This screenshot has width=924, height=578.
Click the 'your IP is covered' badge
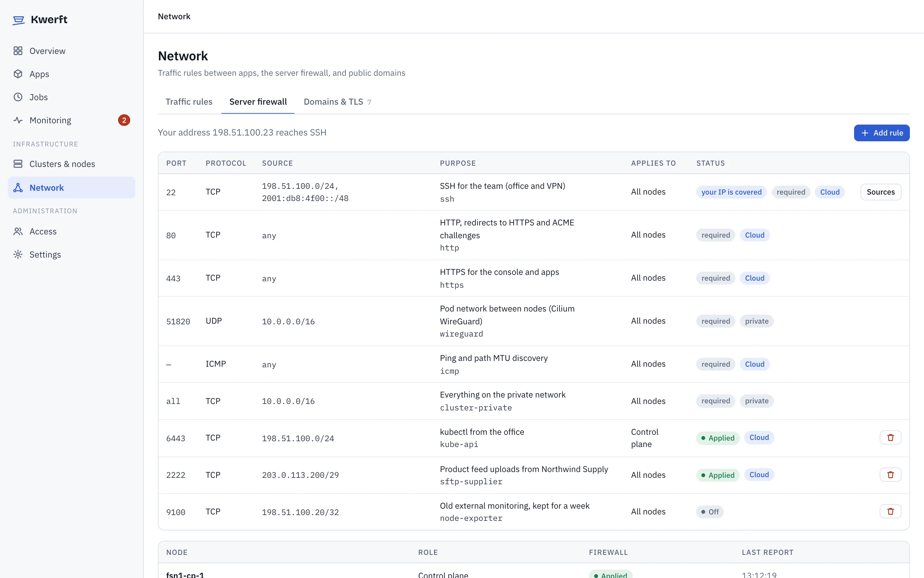(x=732, y=192)
